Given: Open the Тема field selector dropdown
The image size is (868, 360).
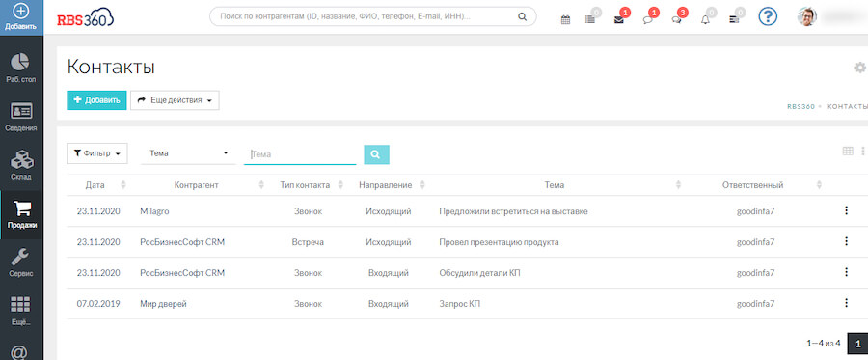Looking at the screenshot, I should click(188, 153).
